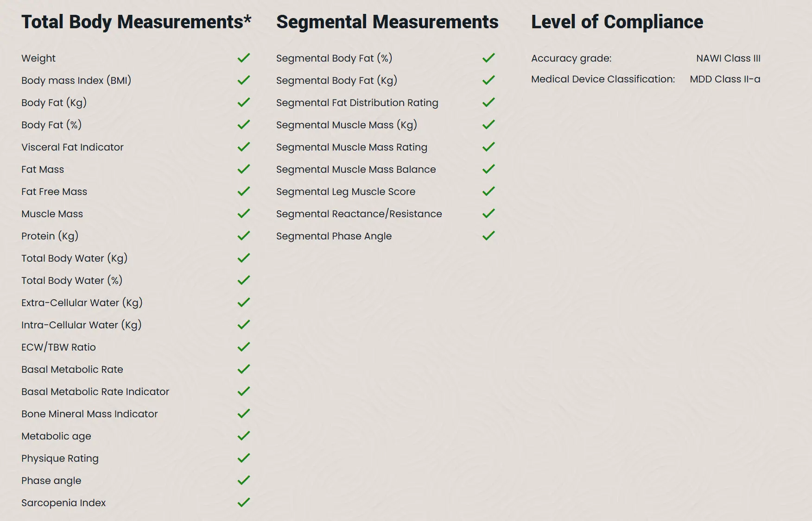Click the checkmark next to Segmental Body Fat (%)
The image size is (812, 521).
pos(488,58)
